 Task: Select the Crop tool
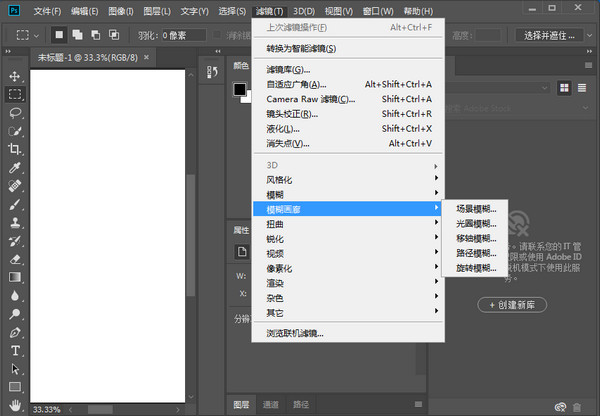click(15, 149)
